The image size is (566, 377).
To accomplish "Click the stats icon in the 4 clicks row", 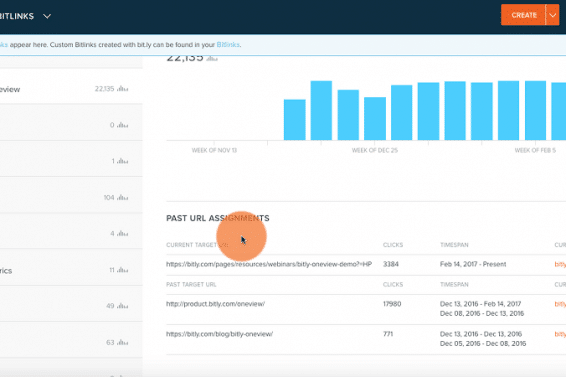I will tap(123, 234).
